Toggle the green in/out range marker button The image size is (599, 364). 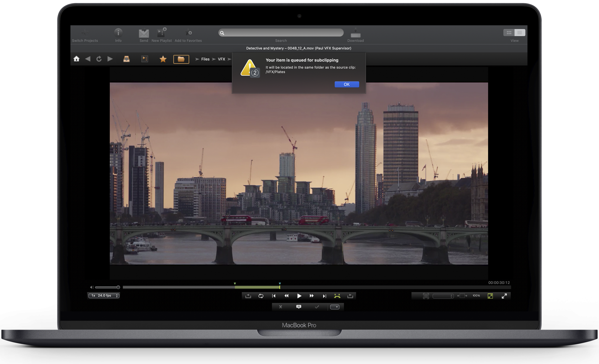[337, 296]
